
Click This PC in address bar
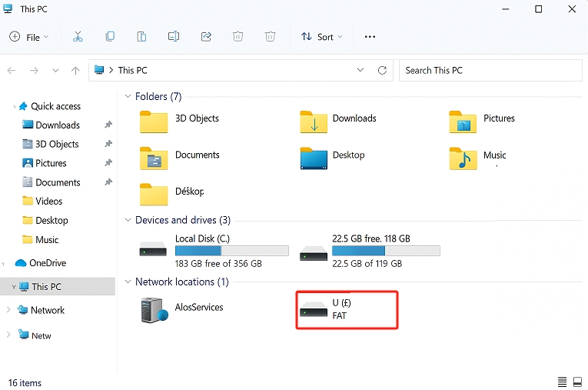point(132,70)
